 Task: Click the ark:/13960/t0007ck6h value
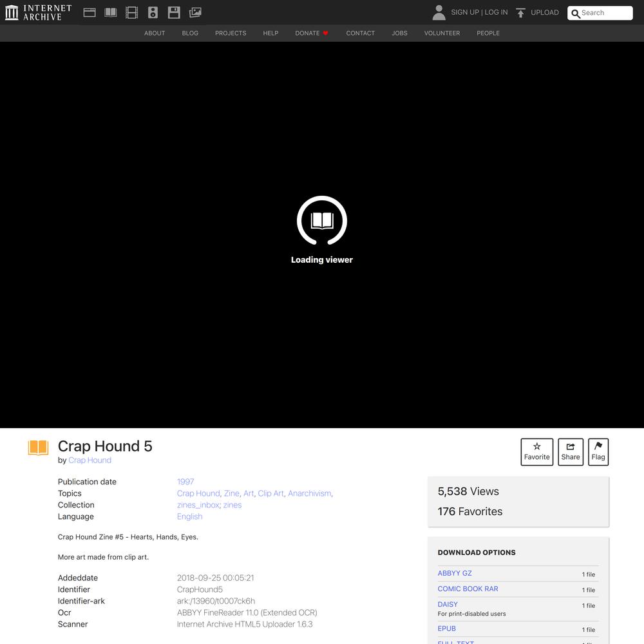coord(216,601)
